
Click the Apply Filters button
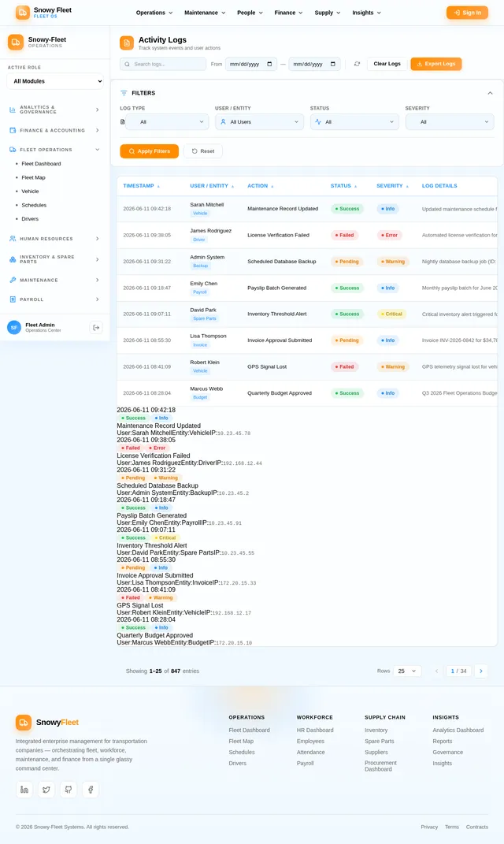pyautogui.click(x=149, y=151)
